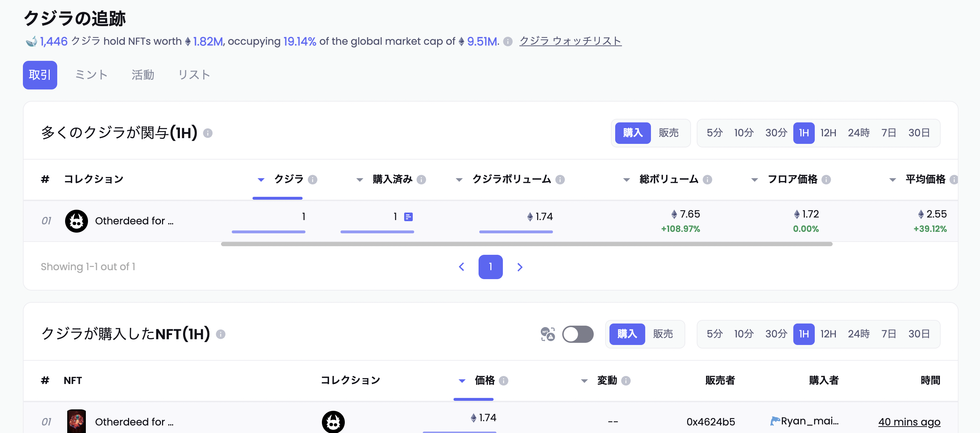Image resolution: width=980 pixels, height=433 pixels.
Task: Click info icon next to 総ボリューム header
Action: 707,180
